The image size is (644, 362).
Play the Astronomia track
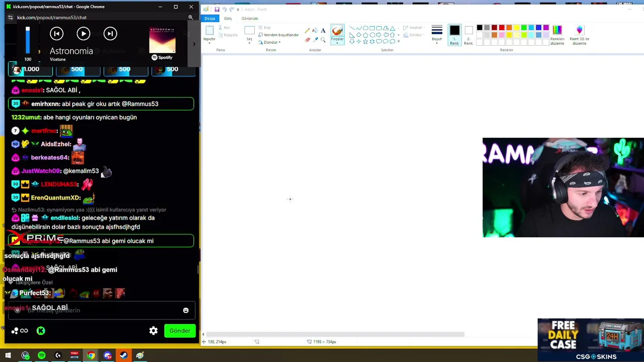[x=83, y=34]
